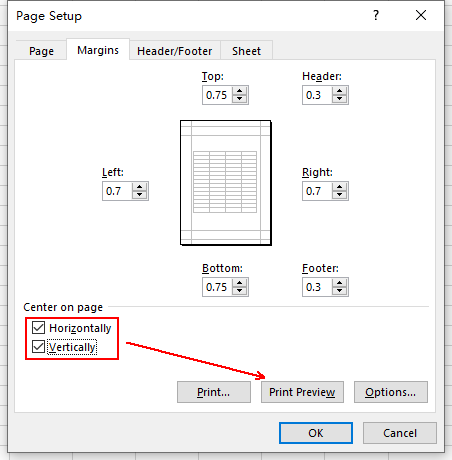Image resolution: width=452 pixels, height=460 pixels.
Task: Select the Footer margin value field
Action: (317, 287)
